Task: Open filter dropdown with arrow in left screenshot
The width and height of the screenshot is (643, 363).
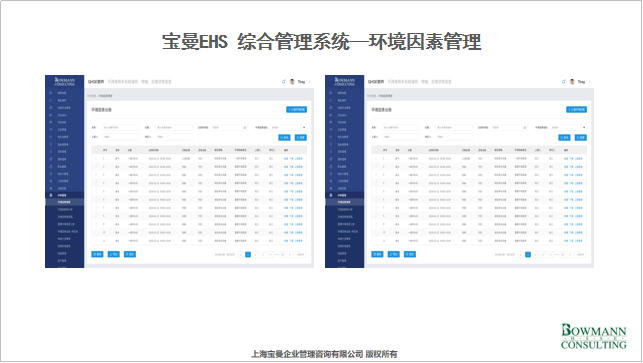Action: 288,128
